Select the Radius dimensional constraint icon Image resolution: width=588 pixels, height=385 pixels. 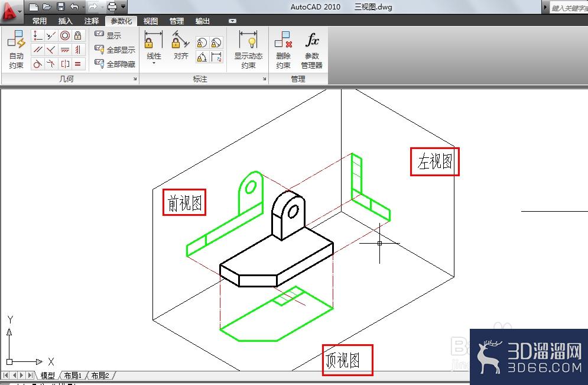pyautogui.click(x=202, y=43)
